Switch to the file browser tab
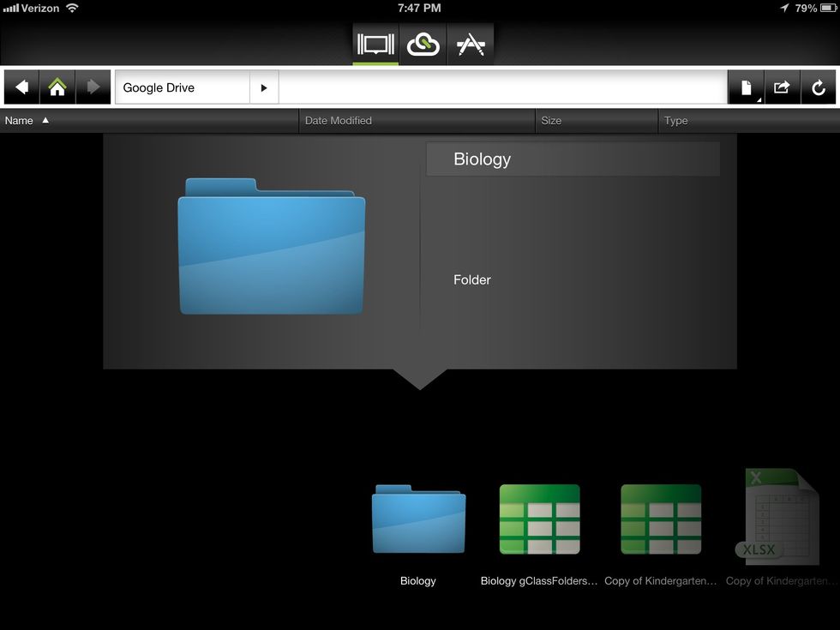The width and height of the screenshot is (840, 630). click(375, 43)
